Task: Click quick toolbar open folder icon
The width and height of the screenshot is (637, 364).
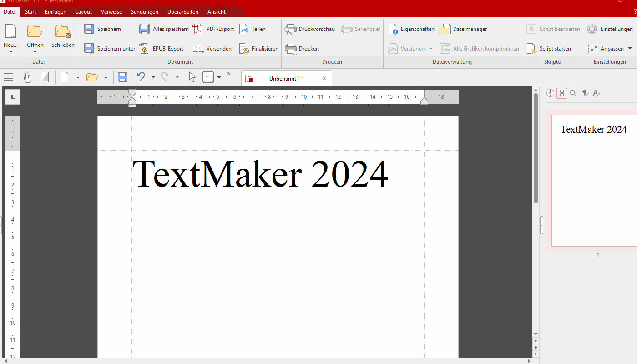Action: pyautogui.click(x=92, y=77)
